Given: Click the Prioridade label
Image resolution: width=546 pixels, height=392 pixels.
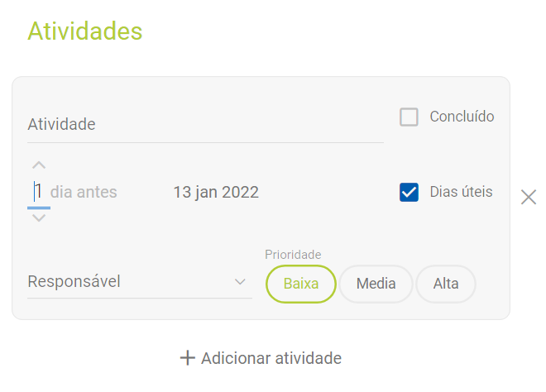Looking at the screenshot, I should [x=293, y=255].
